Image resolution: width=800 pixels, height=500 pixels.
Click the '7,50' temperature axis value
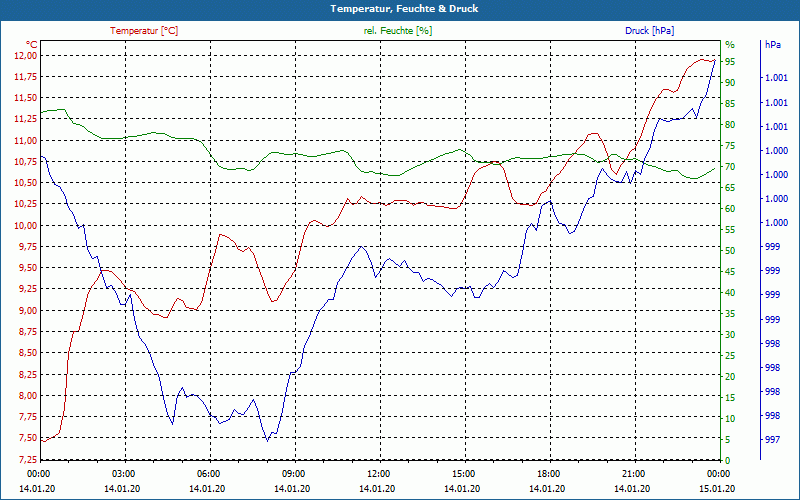29,438
